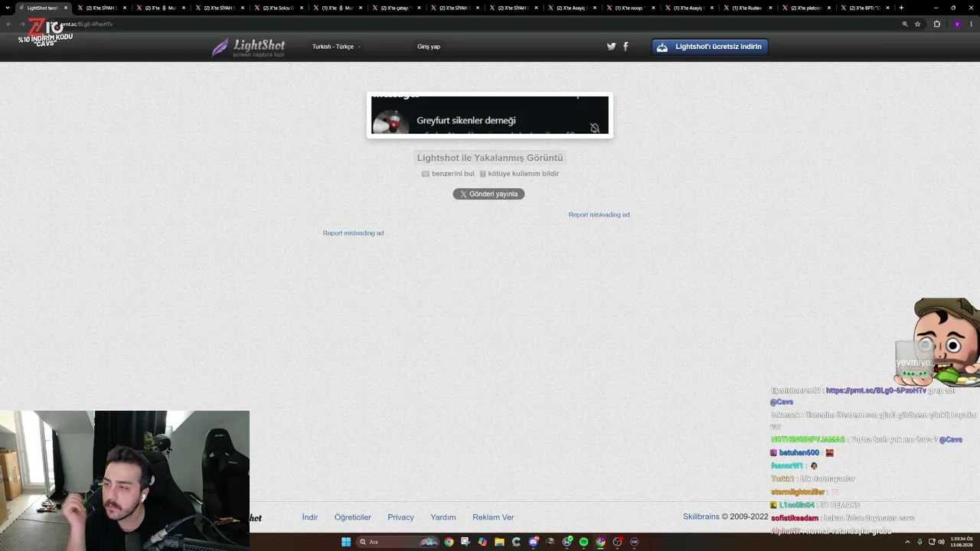Click the Skillbrains footer link

coord(701,517)
